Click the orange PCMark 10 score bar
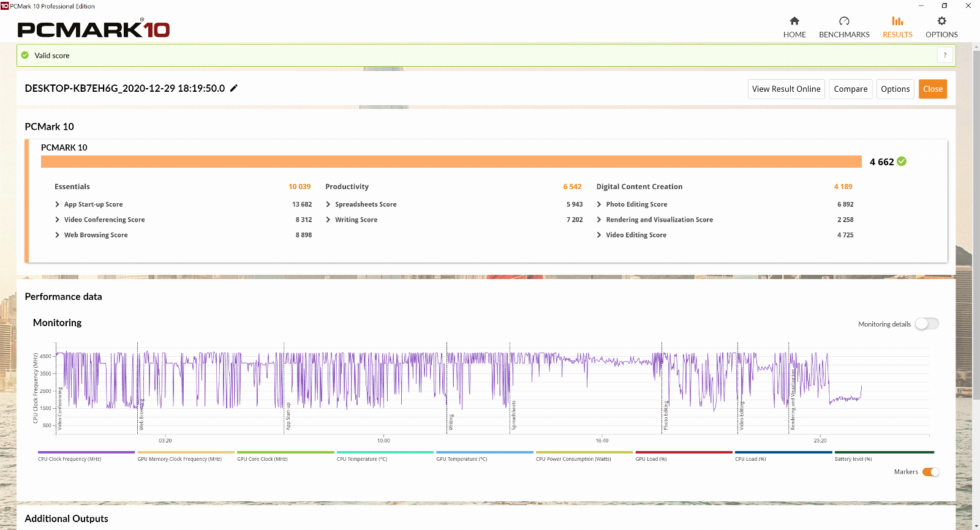 pos(451,162)
